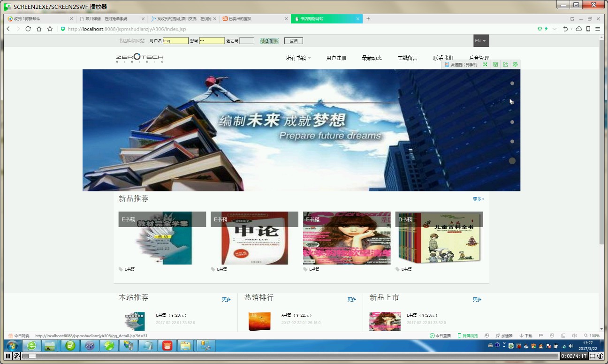Click the green expand image icon
This screenshot has height=364, width=608.
coord(485,65)
